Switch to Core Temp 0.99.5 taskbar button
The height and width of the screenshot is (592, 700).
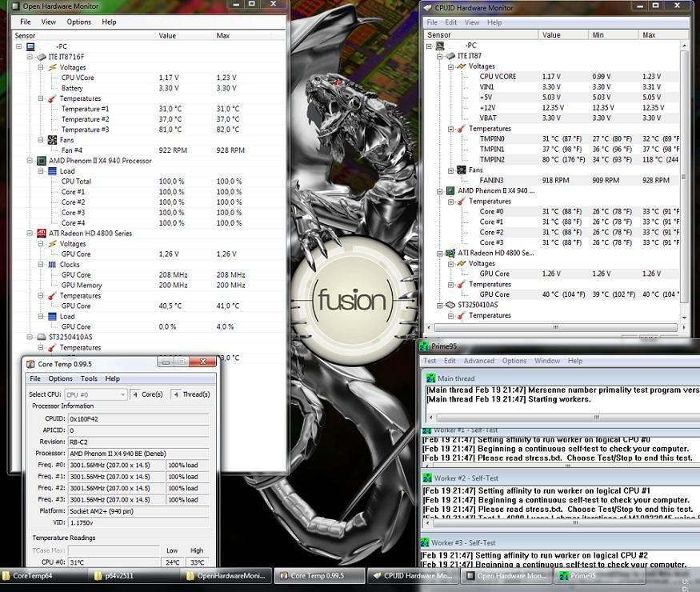point(319,576)
